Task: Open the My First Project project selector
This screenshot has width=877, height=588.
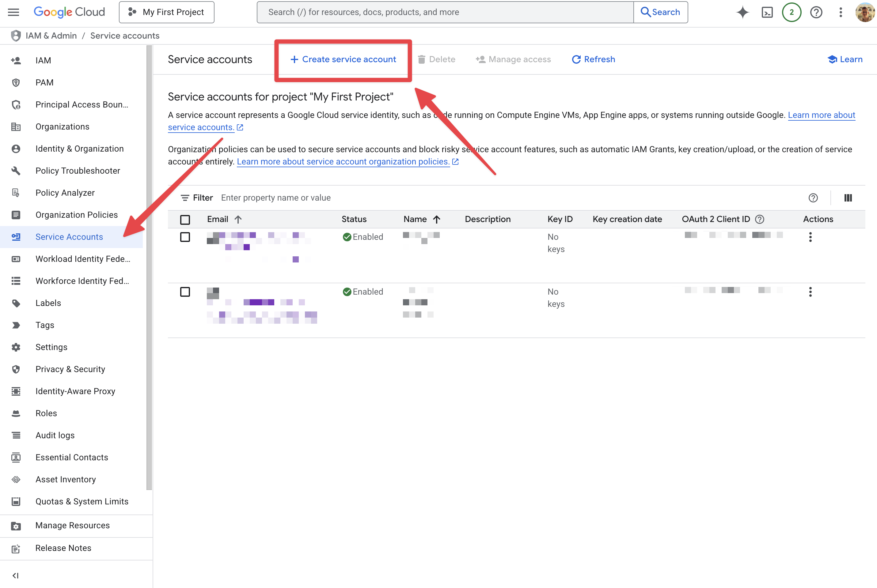Action: [167, 12]
